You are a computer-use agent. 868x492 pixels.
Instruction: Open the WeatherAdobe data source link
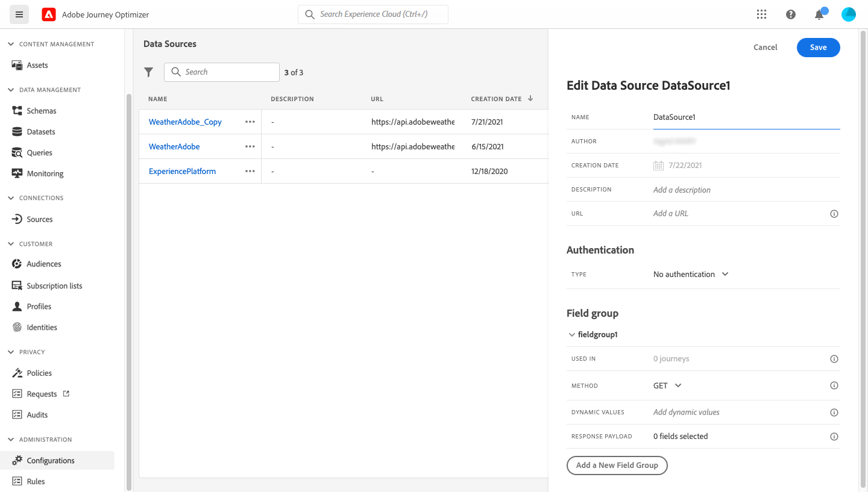174,146
